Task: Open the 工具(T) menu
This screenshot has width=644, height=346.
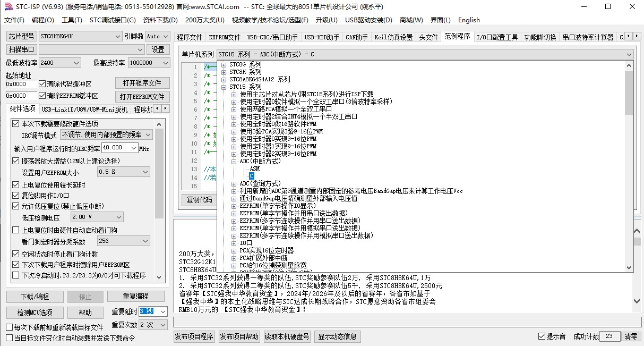Action: pyautogui.click(x=72, y=20)
